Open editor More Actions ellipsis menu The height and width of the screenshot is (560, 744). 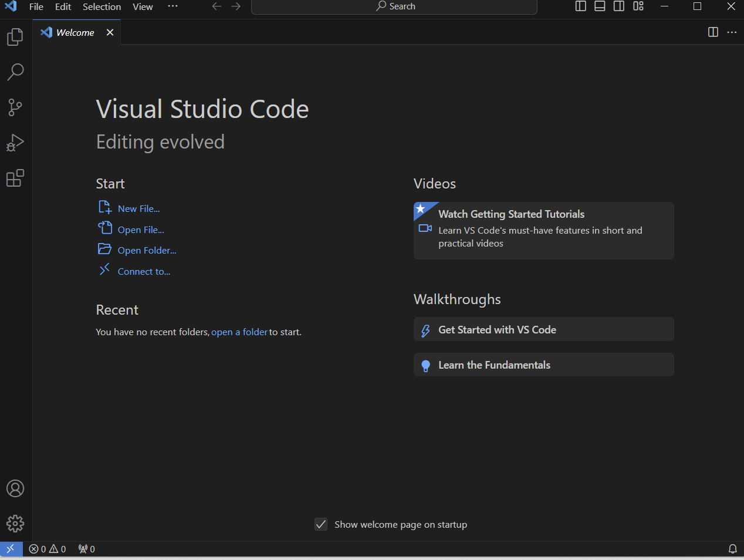732,32
